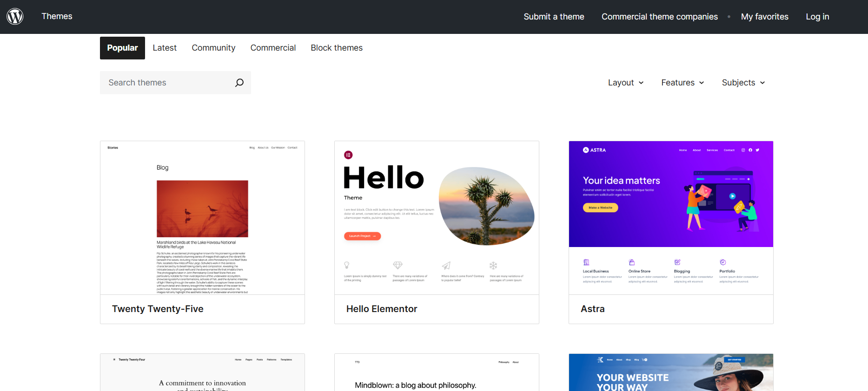Click the search magnifier icon
Image resolution: width=868 pixels, height=391 pixels.
point(239,83)
